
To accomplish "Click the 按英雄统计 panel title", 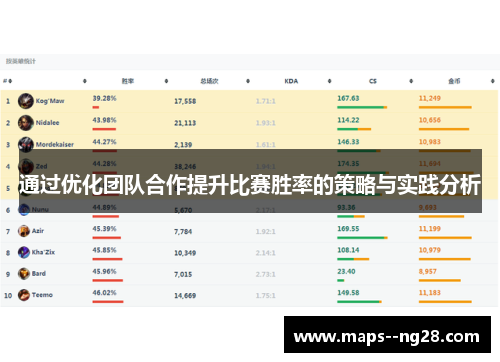I will (x=21, y=61).
